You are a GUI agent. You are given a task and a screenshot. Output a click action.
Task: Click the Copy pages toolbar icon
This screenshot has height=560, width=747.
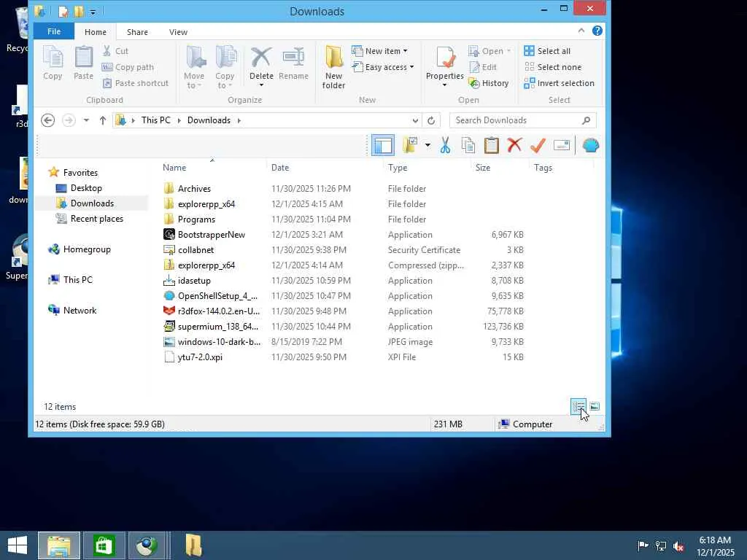[x=468, y=145]
